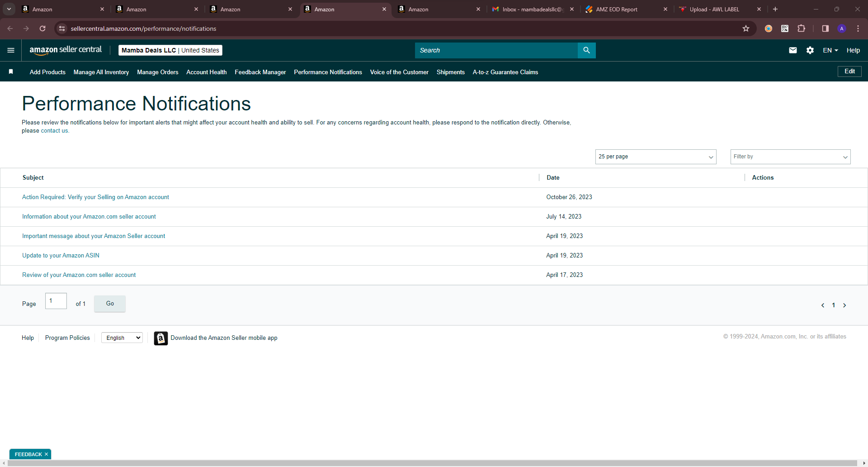Go forward in browser history
Screen dimensions: 868x467
coord(26,29)
